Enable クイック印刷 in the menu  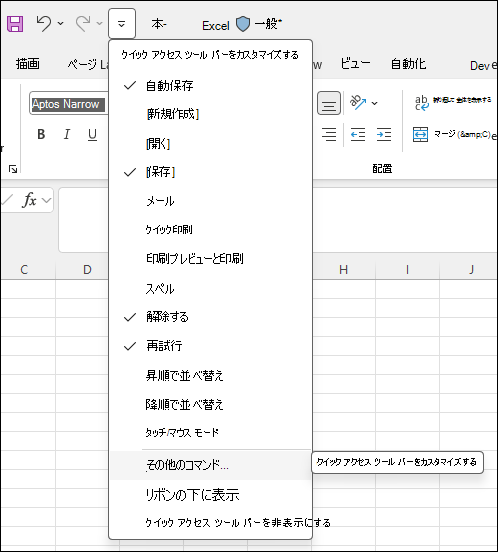click(x=210, y=230)
